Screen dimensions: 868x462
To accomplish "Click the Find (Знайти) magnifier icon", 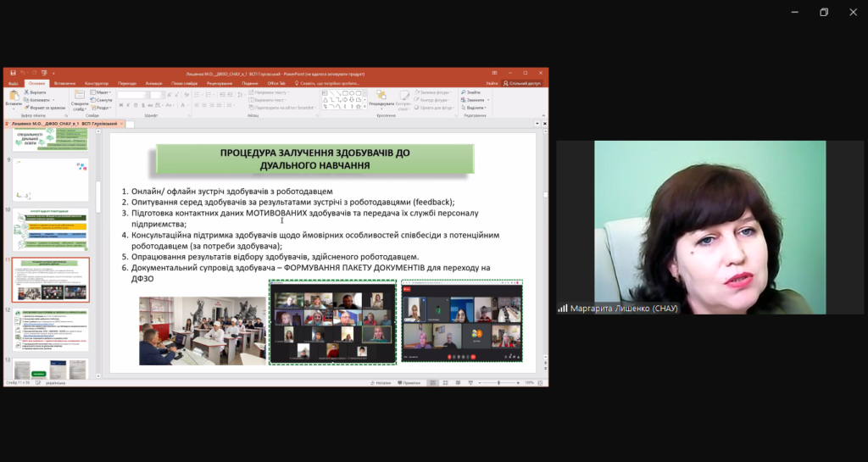I will pyautogui.click(x=465, y=92).
